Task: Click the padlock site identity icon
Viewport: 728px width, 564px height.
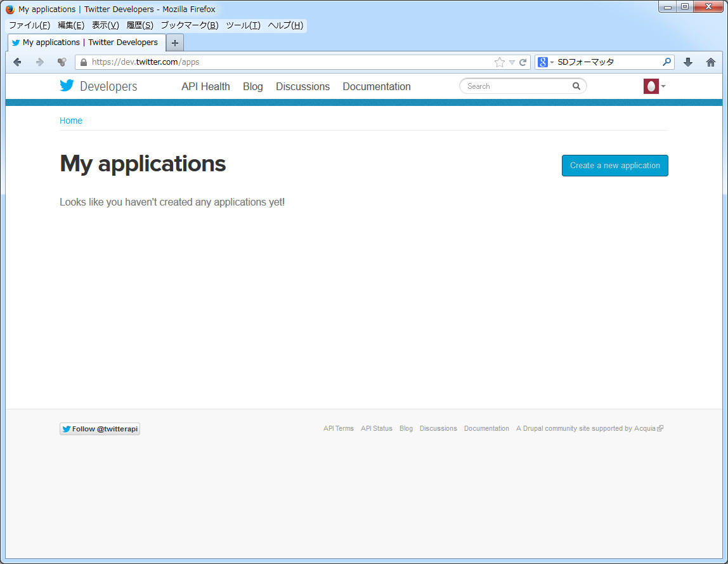Action: [x=82, y=62]
